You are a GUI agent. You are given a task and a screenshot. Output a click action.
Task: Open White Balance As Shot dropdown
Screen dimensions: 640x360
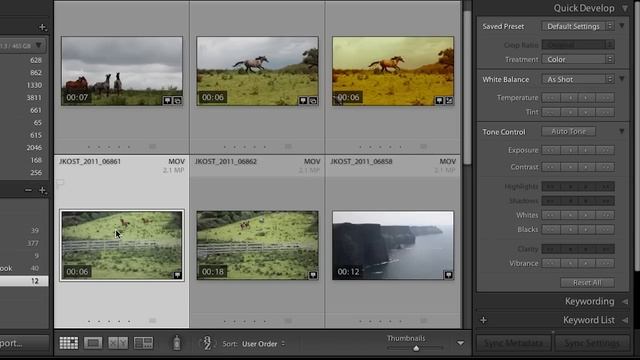[578, 79]
